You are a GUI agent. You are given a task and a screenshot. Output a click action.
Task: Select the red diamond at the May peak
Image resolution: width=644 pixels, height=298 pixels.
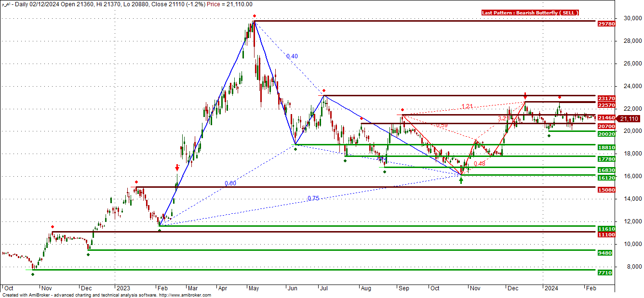(x=255, y=16)
